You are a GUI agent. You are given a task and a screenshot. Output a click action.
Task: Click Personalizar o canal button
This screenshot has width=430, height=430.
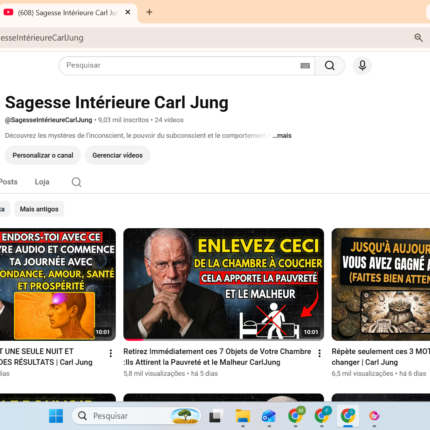(43, 155)
